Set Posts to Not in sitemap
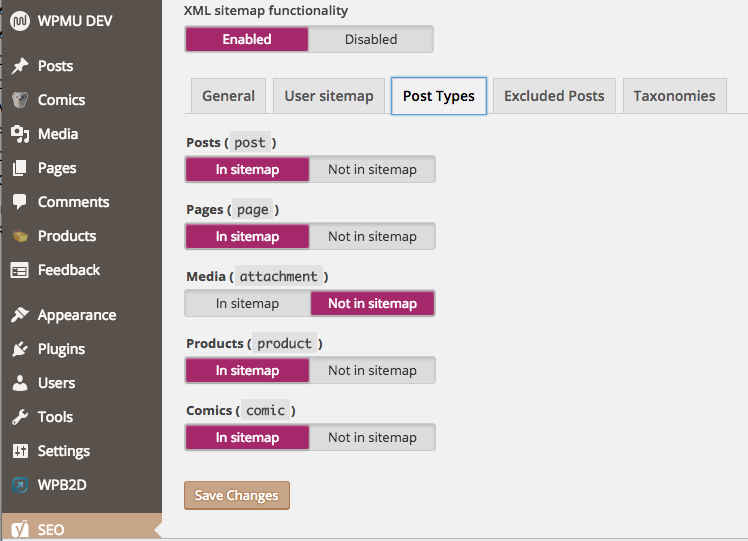 [x=372, y=169]
